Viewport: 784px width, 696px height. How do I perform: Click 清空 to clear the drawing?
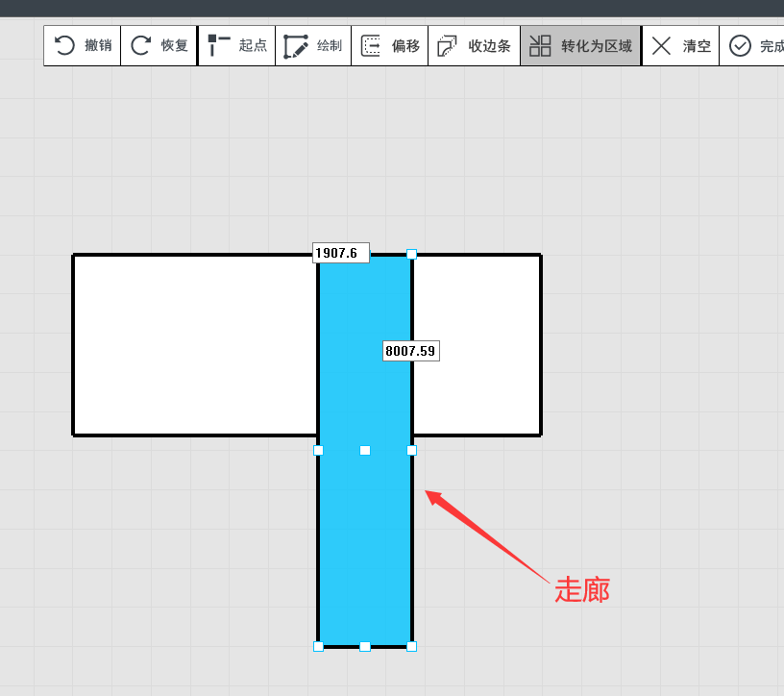(681, 45)
